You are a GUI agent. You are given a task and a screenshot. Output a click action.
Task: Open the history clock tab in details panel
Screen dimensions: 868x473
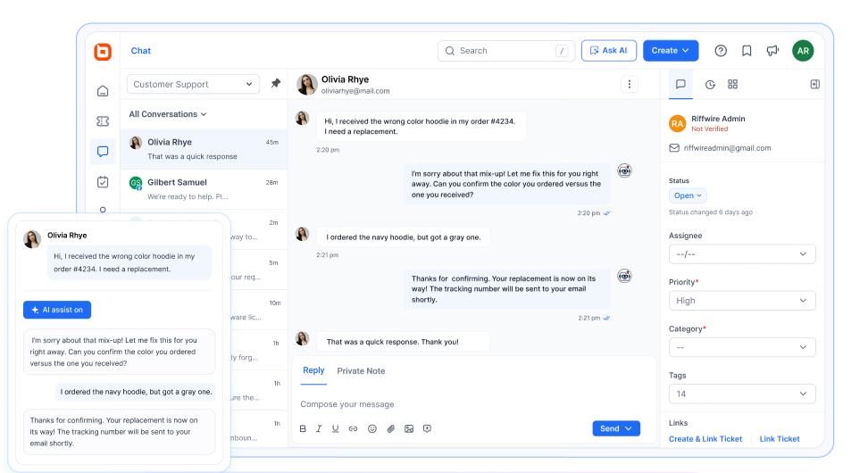(x=710, y=84)
